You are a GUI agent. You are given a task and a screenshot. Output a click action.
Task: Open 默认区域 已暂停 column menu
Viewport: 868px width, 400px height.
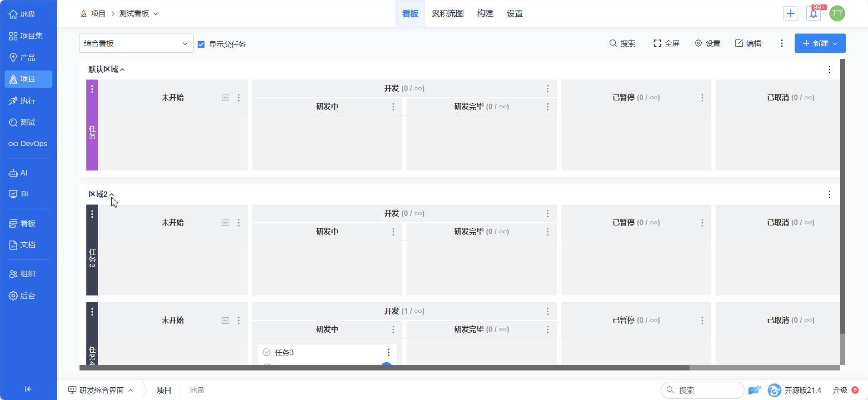coord(702,98)
